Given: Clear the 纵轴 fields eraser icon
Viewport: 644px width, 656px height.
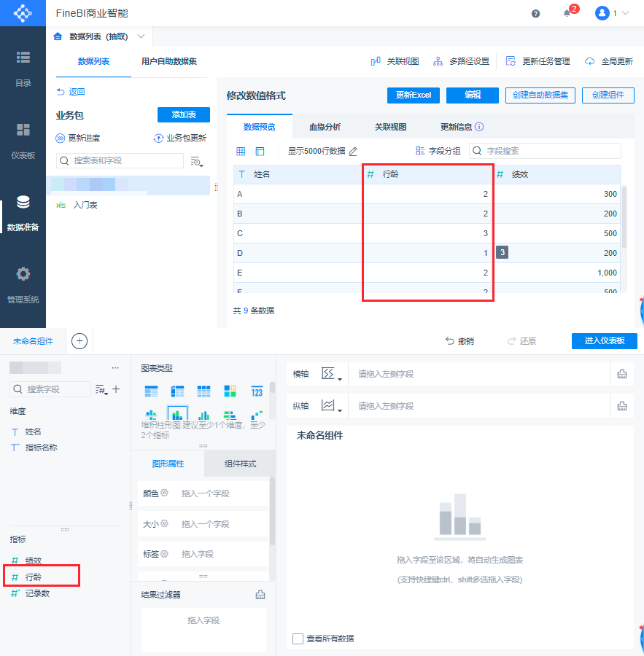Looking at the screenshot, I should point(622,406).
